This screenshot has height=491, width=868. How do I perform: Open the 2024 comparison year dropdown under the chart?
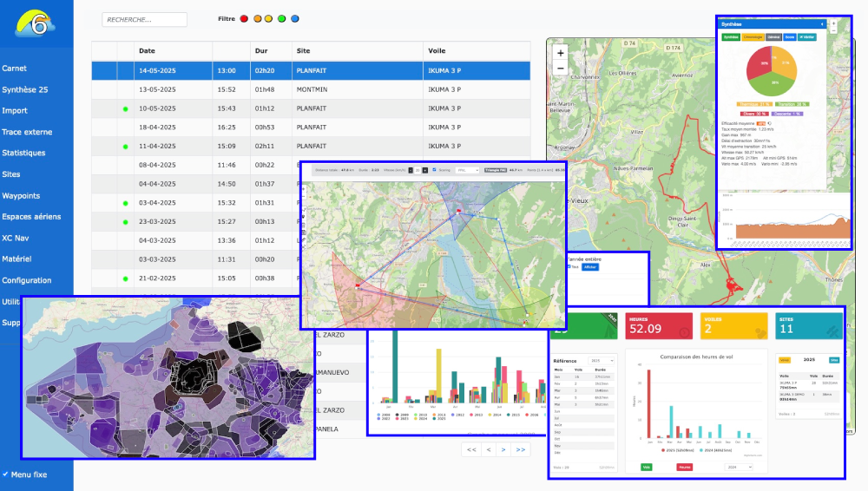click(739, 468)
